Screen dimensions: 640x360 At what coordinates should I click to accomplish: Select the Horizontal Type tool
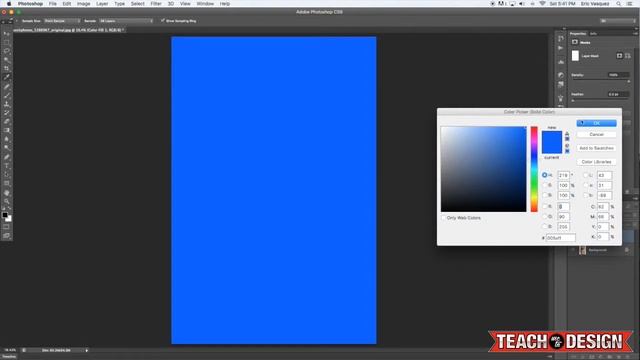tap(7, 166)
